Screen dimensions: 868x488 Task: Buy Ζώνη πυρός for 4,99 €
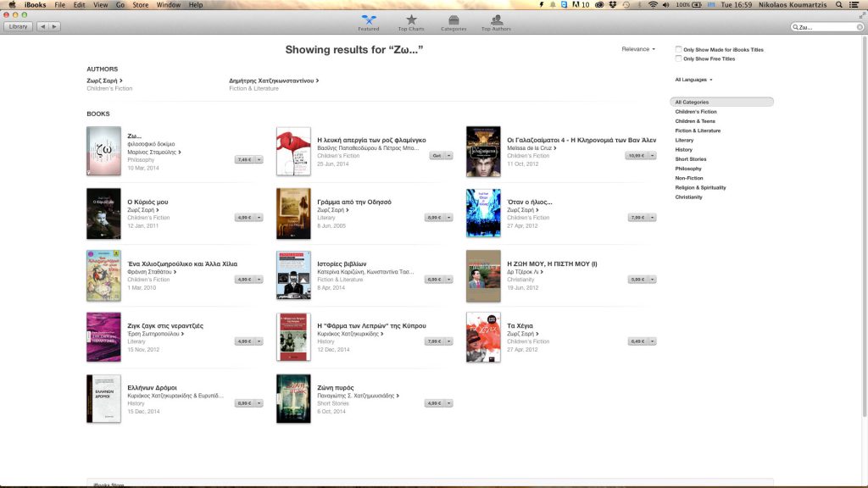click(x=434, y=403)
